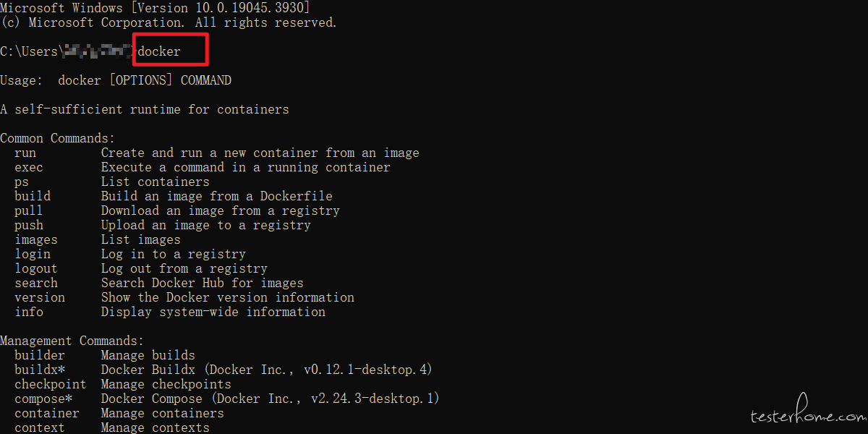The image size is (868, 434).
Task: Click the 'run' command name in the list
Action: click(x=25, y=153)
